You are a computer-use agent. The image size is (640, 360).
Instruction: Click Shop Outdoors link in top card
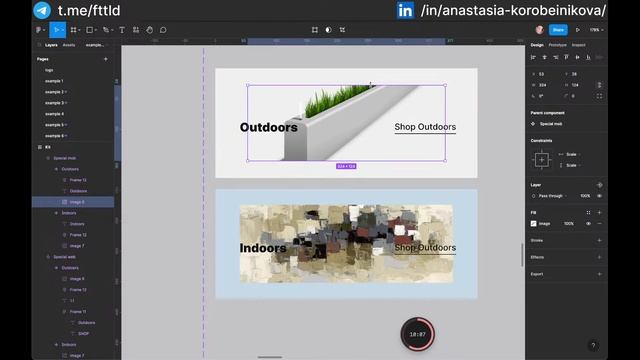(x=425, y=127)
